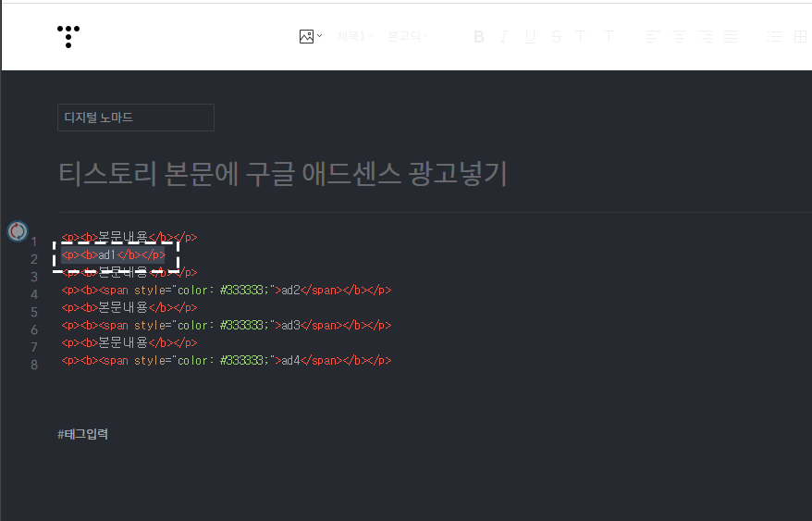Open the 본고딕 font dropdown
Image resolution: width=812 pixels, height=521 pixels.
coord(408,36)
